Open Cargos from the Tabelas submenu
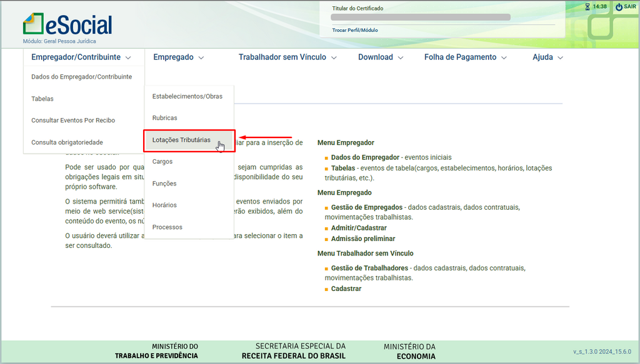The height and width of the screenshot is (364, 640). point(162,162)
